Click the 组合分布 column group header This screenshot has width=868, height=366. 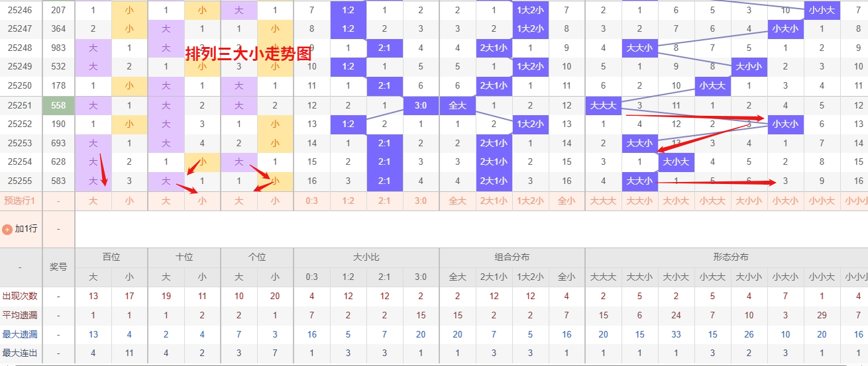512,257
